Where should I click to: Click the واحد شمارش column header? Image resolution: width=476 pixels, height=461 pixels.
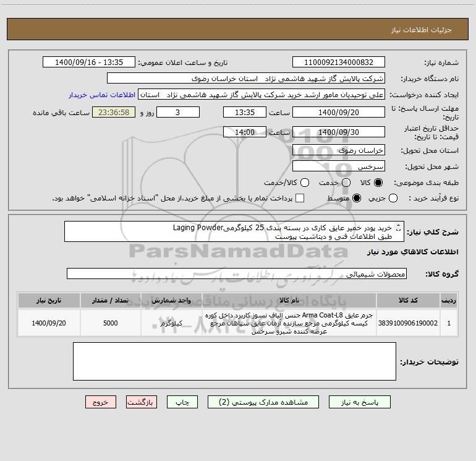click(171, 301)
